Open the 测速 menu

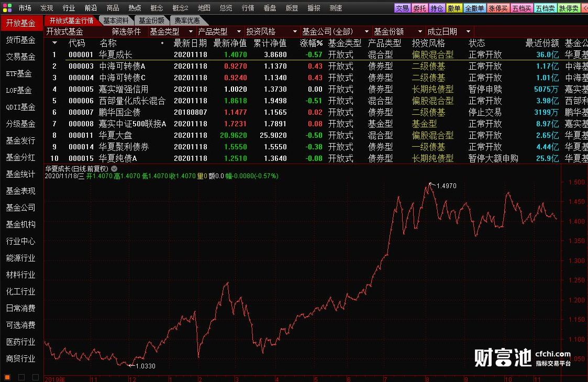tap(336, 8)
